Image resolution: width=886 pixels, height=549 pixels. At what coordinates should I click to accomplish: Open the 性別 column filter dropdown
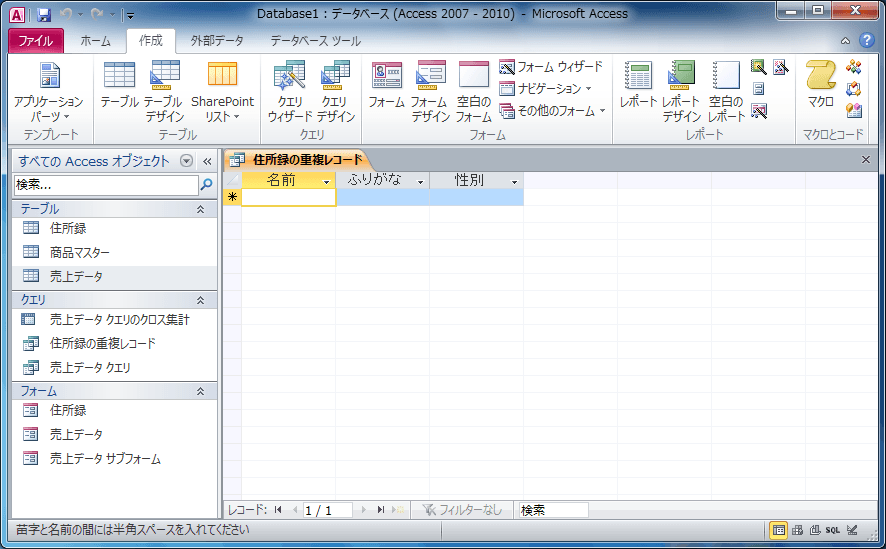514,182
